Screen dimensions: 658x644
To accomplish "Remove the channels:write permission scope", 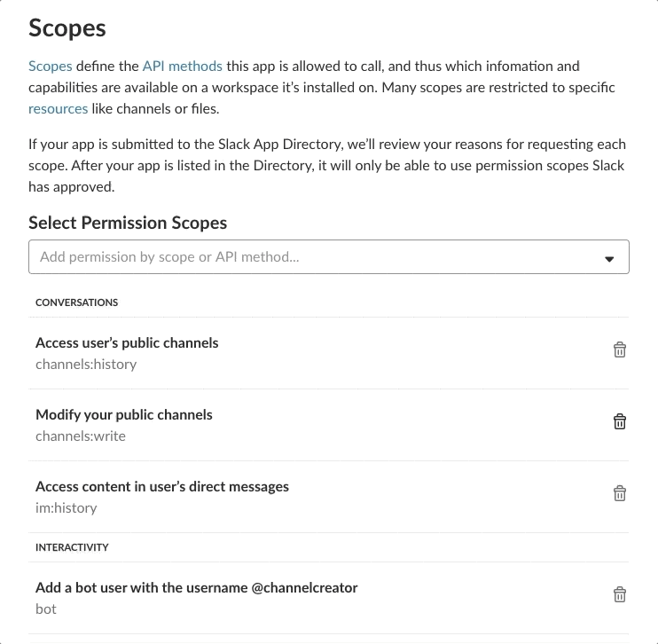I will (620, 421).
